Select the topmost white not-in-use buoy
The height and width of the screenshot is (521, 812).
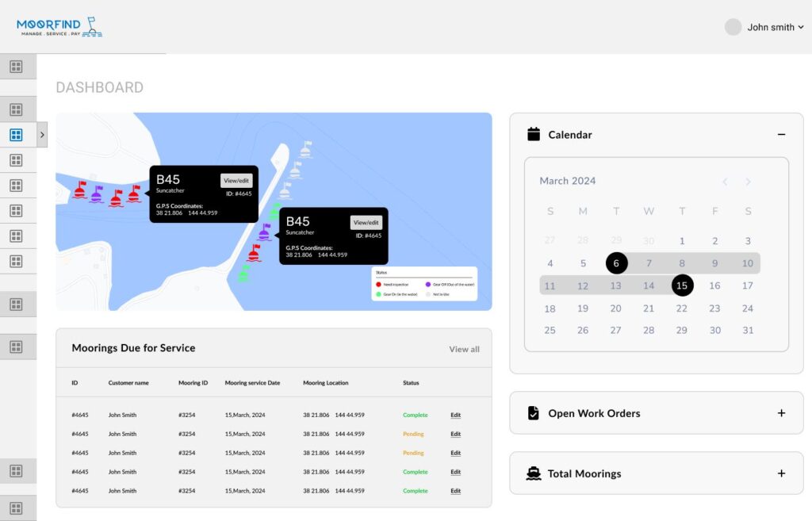[305, 149]
